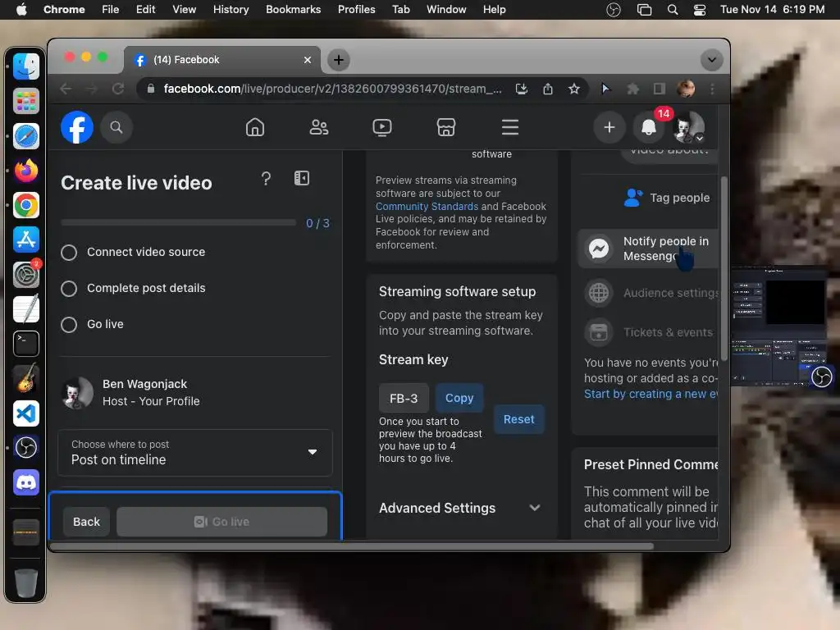Open Chrome extensions puzzle icon
Viewport: 840px width, 630px height.
tap(632, 89)
